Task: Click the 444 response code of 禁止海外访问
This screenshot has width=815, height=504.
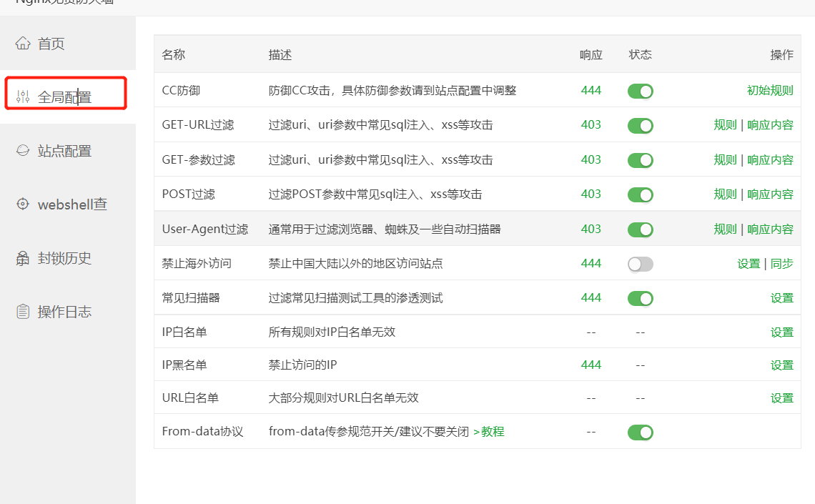Action: [x=591, y=263]
